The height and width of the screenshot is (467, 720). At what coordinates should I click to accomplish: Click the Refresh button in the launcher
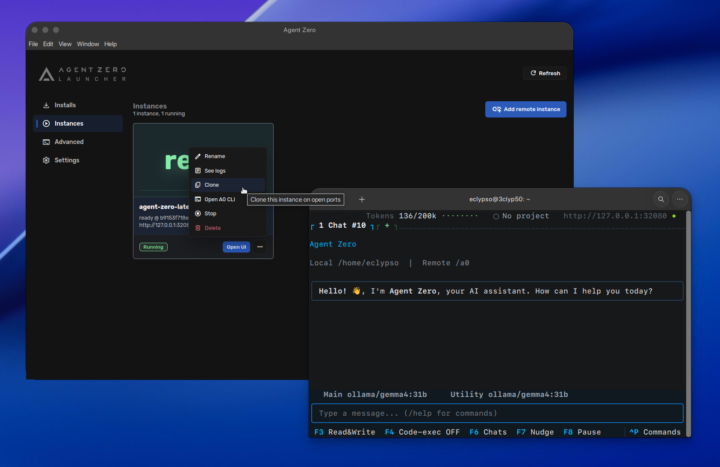545,73
